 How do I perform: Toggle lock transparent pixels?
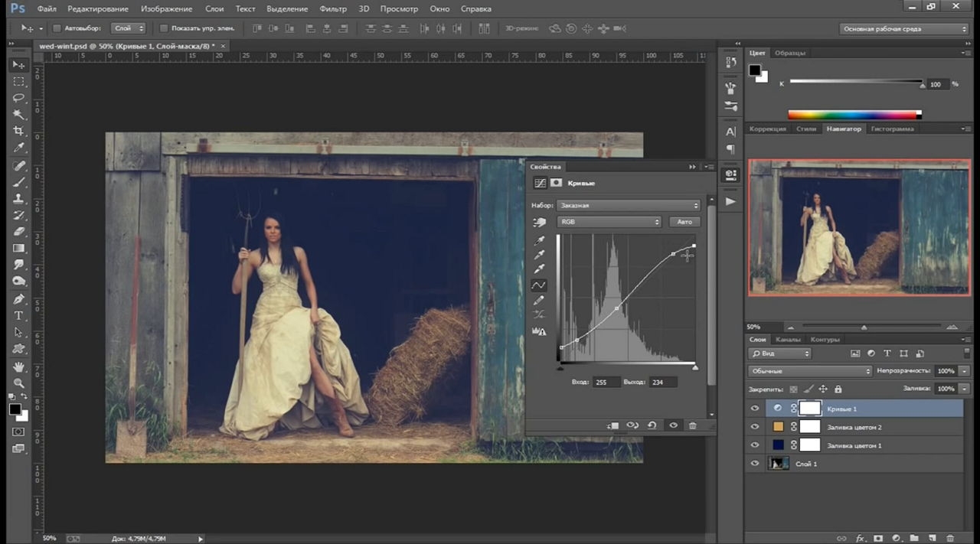(794, 389)
